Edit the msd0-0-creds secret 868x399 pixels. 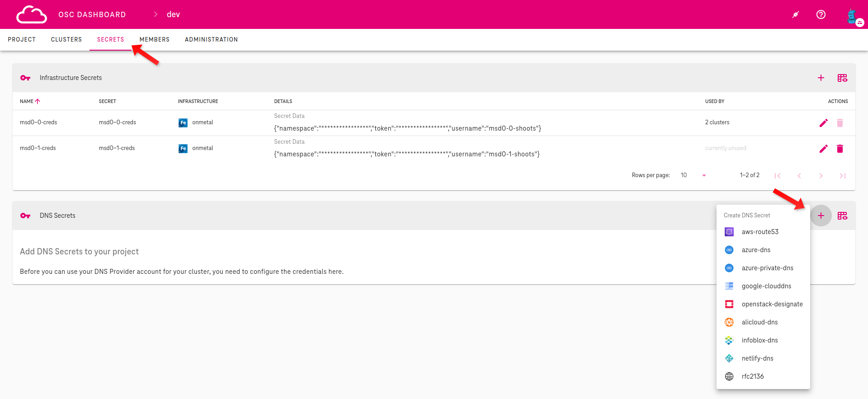[x=824, y=123]
